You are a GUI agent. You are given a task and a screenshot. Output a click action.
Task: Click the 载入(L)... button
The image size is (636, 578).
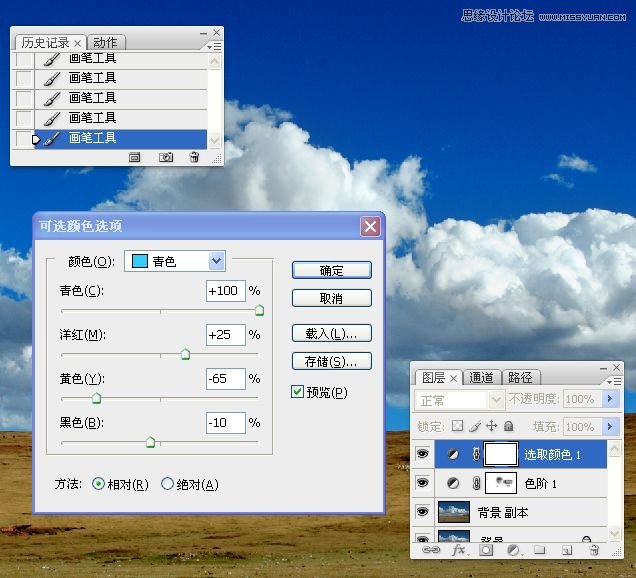332,333
